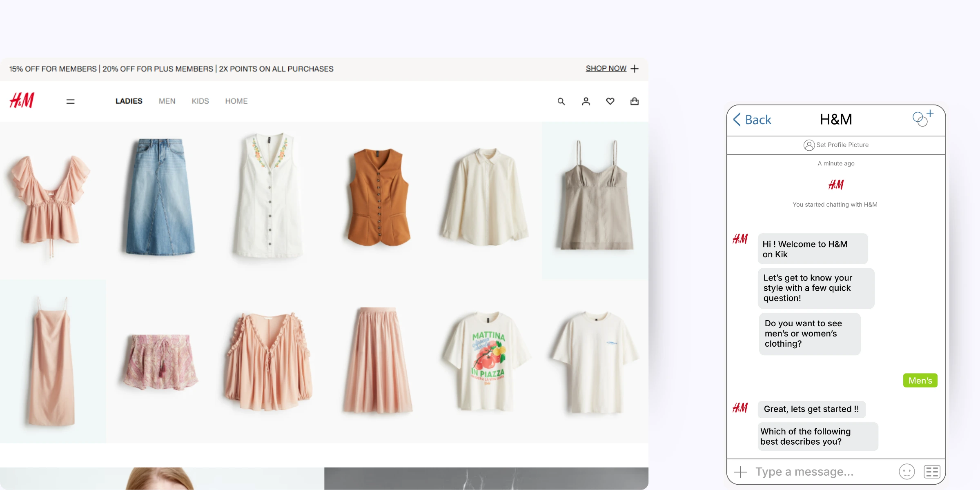Open the emoji picker in the chat
The height and width of the screenshot is (490, 980).
(x=907, y=471)
